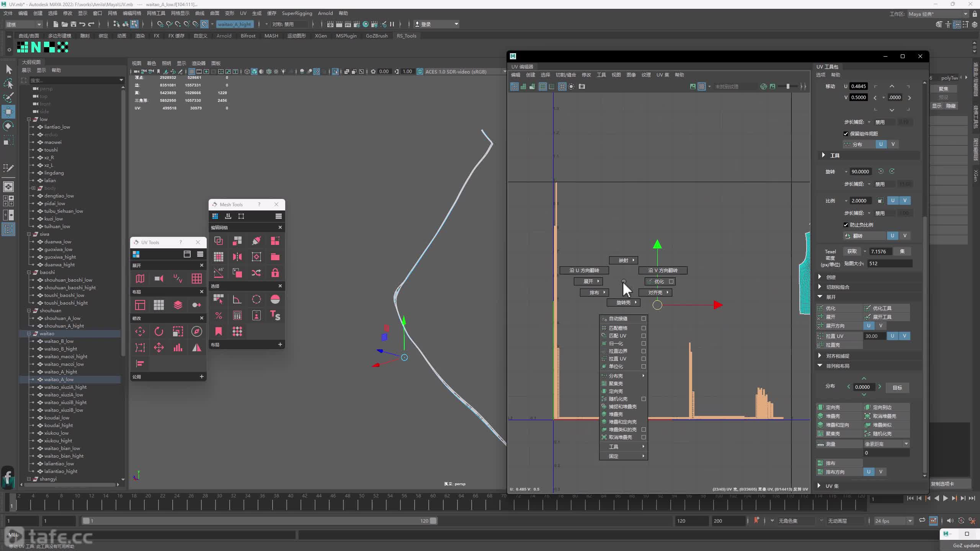This screenshot has width=980, height=551.
Task: Open option box for 匹配栅格
Action: (644, 328)
